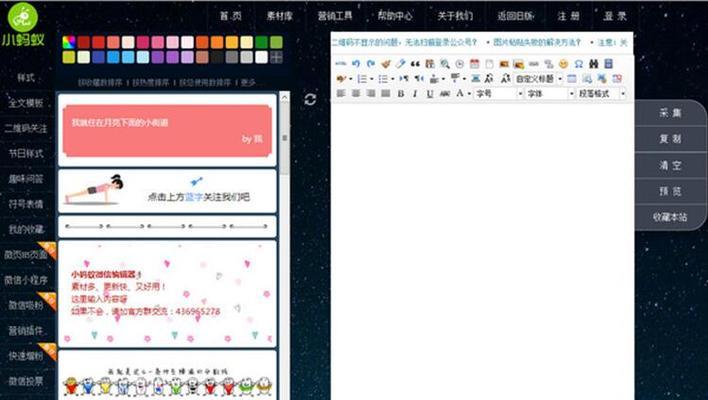Pick the royal blue color swatch
This screenshot has height=400, width=708.
(98, 57)
